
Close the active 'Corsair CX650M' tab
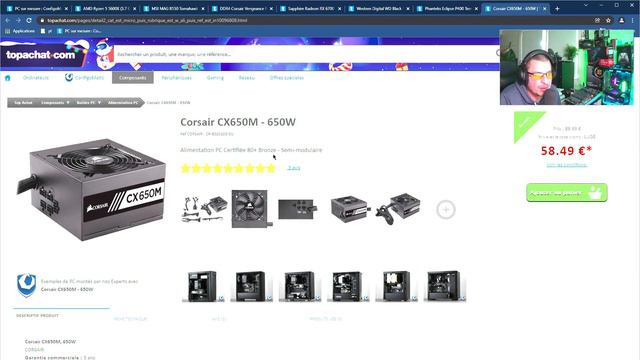click(x=544, y=9)
